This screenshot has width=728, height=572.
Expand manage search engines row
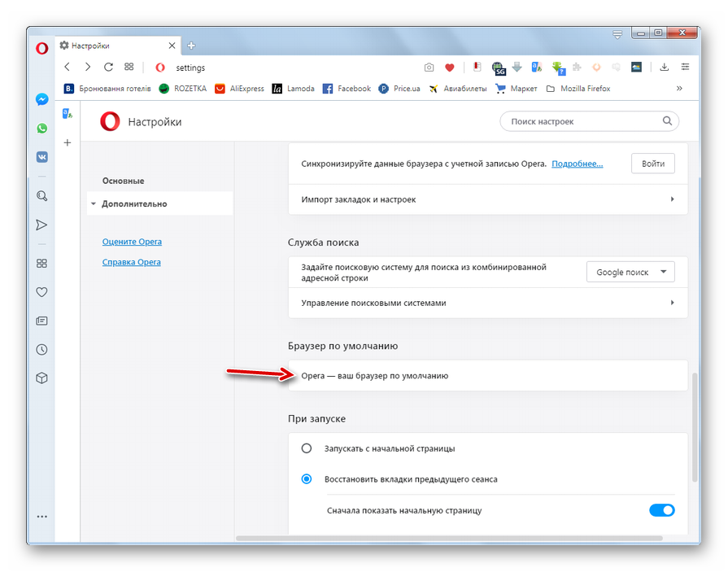tap(487, 303)
